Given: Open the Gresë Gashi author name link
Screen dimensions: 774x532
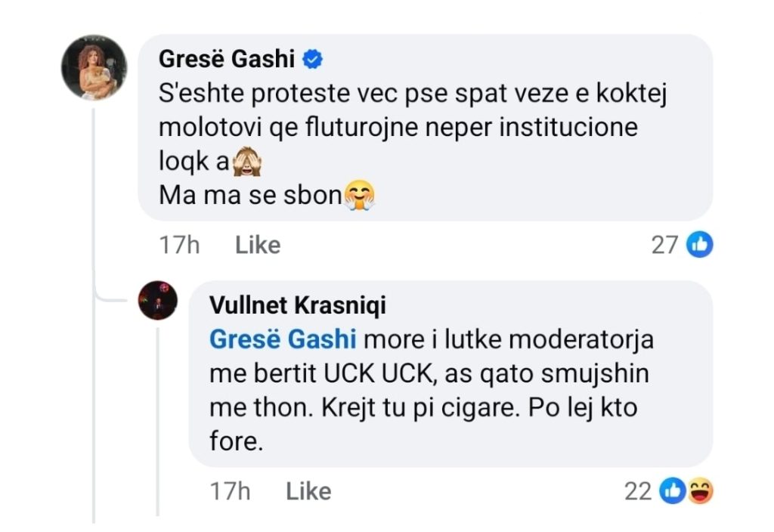Looking at the screenshot, I should 228,58.
